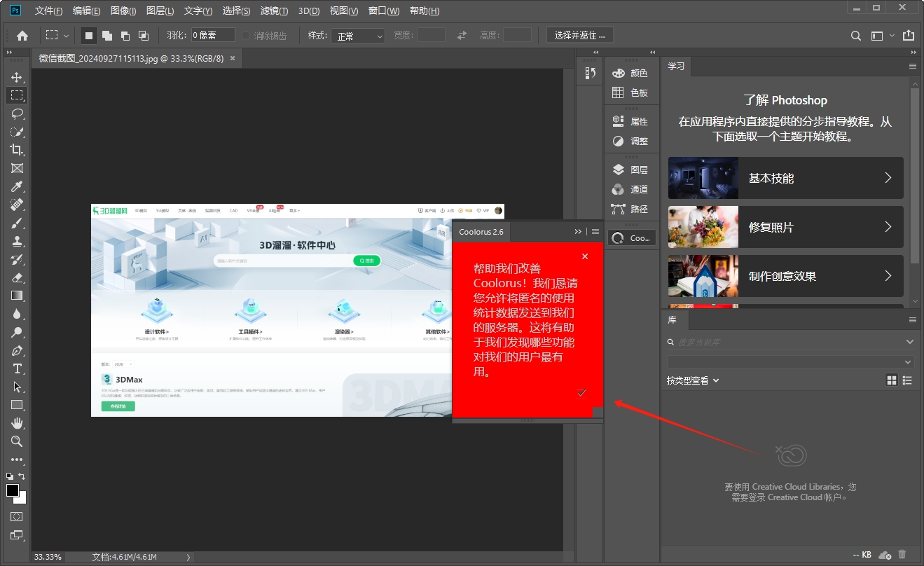The width and height of the screenshot is (924, 566).
Task: Select the Lasso tool
Action: (x=17, y=113)
